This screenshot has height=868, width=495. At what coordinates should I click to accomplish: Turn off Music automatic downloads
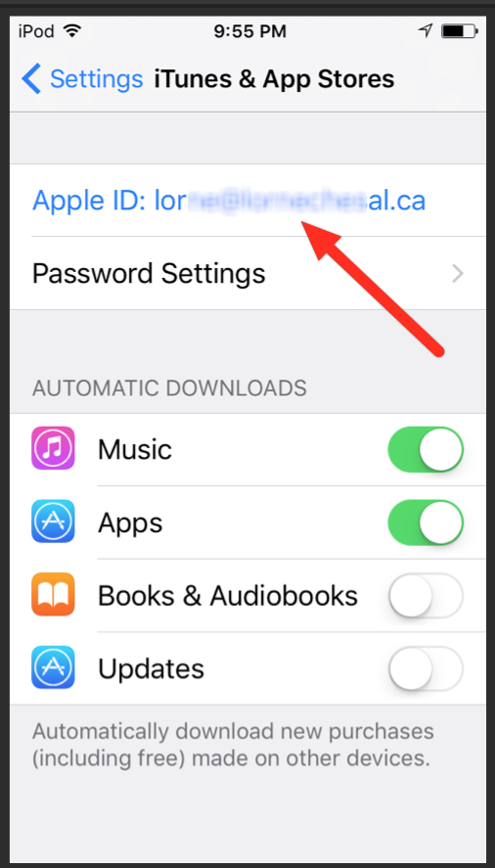pos(426,449)
